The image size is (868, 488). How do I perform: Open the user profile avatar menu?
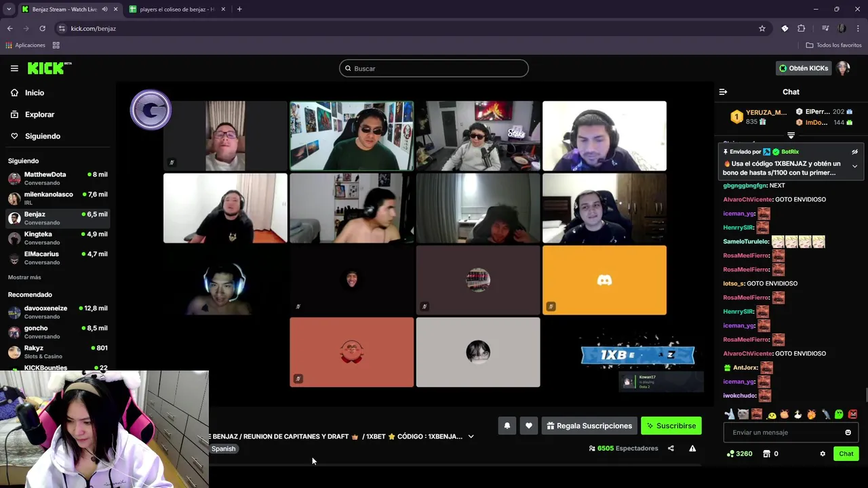[843, 68]
